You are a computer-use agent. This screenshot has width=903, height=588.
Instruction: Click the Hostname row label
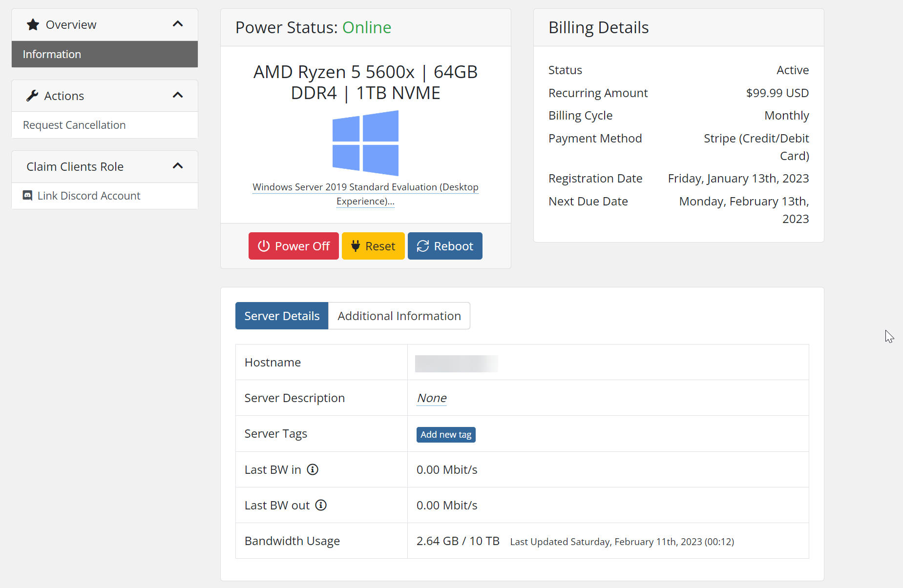(x=273, y=362)
